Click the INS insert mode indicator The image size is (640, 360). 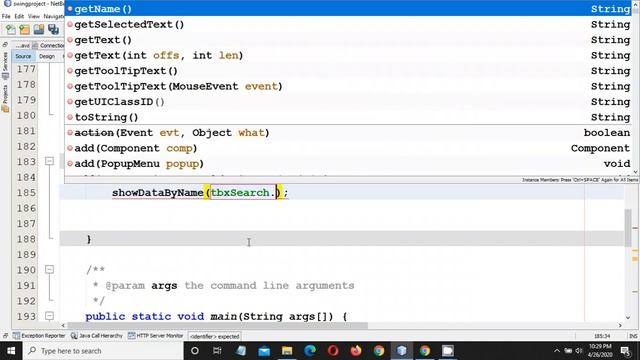tap(633, 336)
